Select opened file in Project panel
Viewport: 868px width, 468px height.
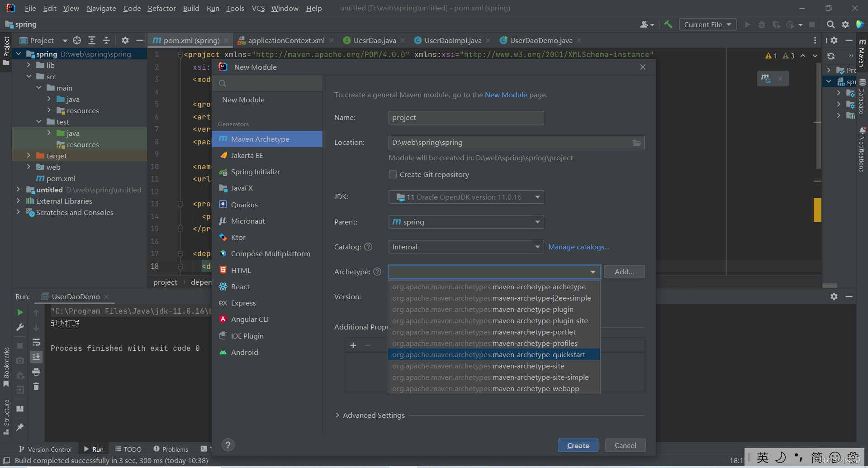click(77, 40)
